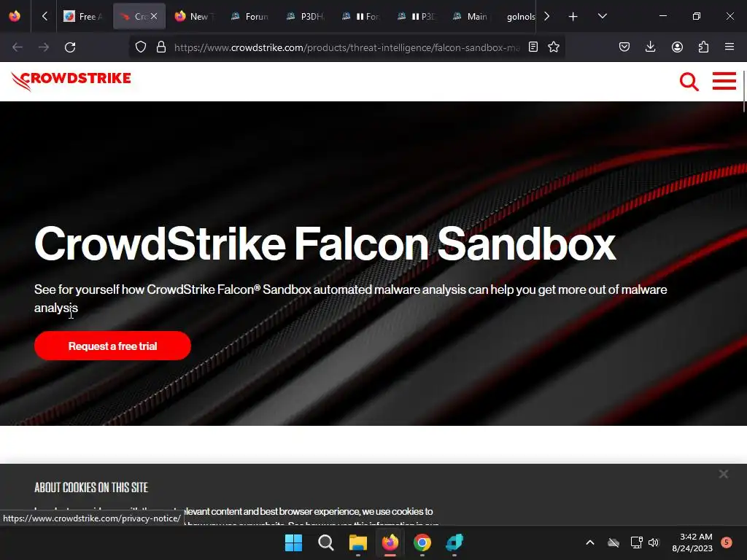Switch to the "P3DH" tab
This screenshot has height=560, width=747.
[305, 16]
